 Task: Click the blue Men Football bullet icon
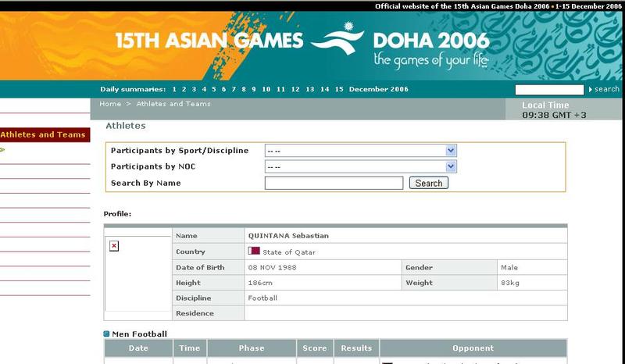pyautogui.click(x=107, y=334)
